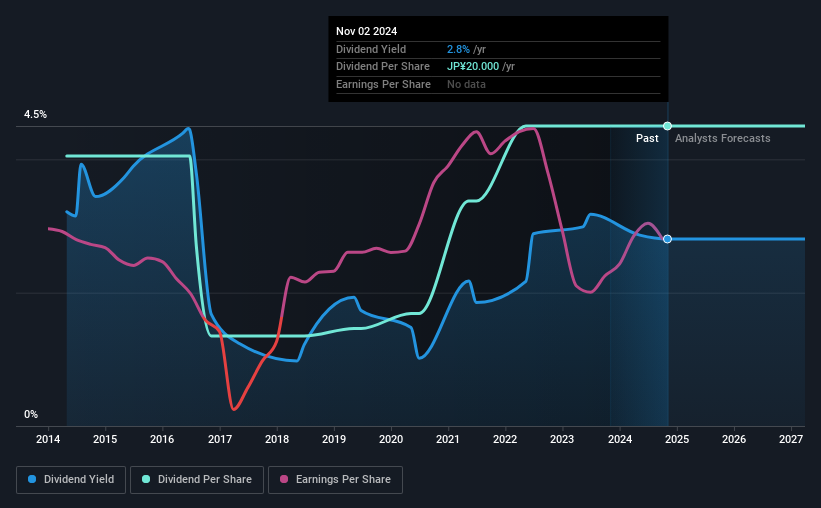Select the teal data point marker on Dividend Per Share line
The height and width of the screenshot is (508, 821).
(667, 126)
